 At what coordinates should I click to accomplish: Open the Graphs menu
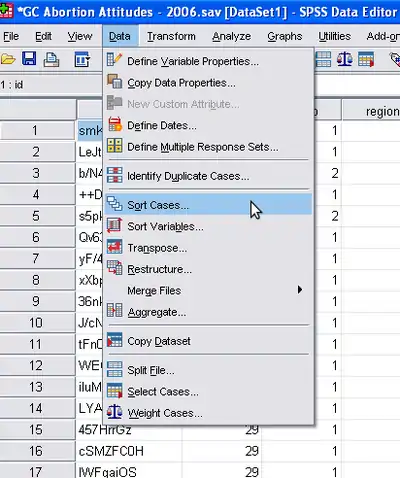[285, 36]
